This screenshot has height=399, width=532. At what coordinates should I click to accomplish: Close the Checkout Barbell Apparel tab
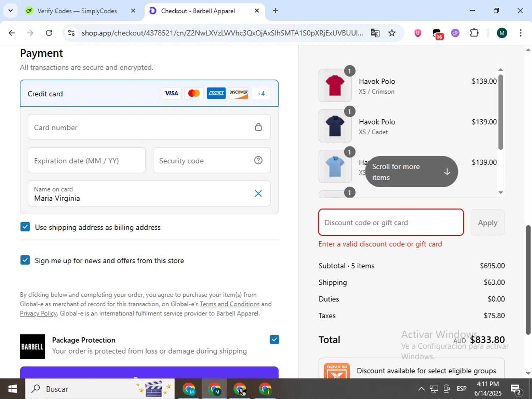point(257,11)
